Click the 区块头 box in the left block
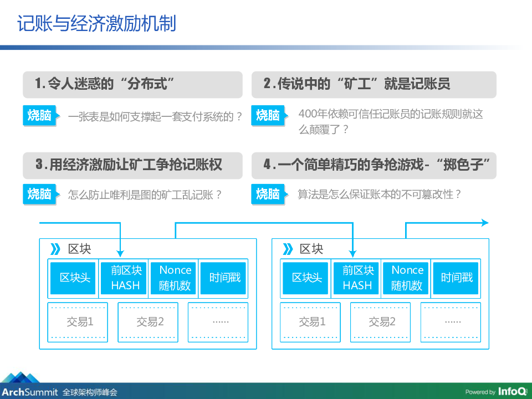Image resolution: width=532 pixels, height=399 pixels. tap(74, 278)
